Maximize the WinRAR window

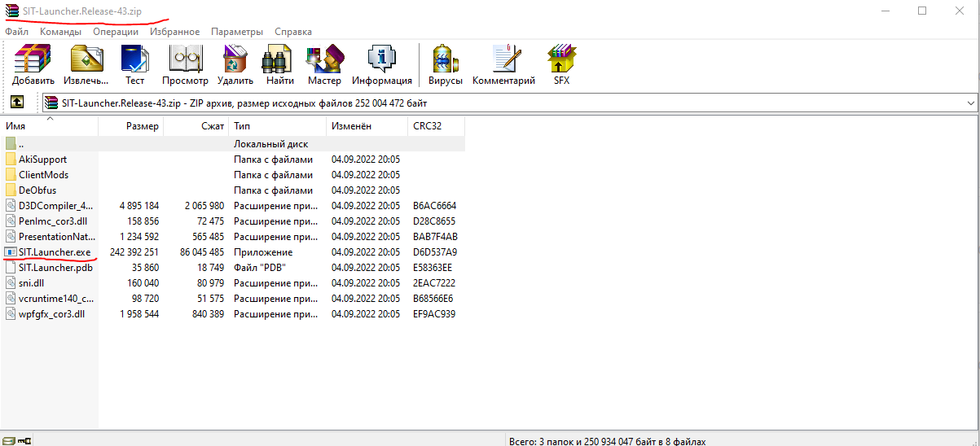point(923,11)
